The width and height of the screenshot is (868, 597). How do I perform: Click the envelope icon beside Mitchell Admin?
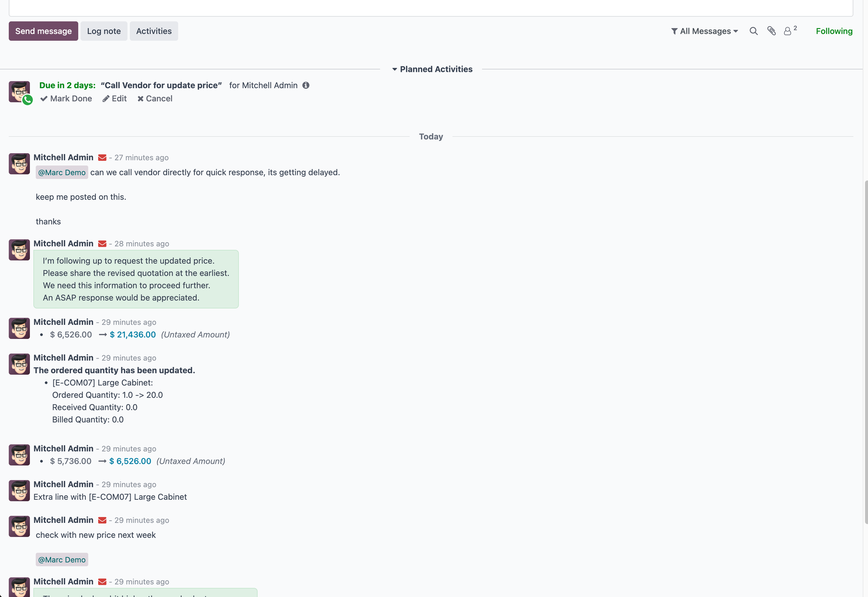102,157
